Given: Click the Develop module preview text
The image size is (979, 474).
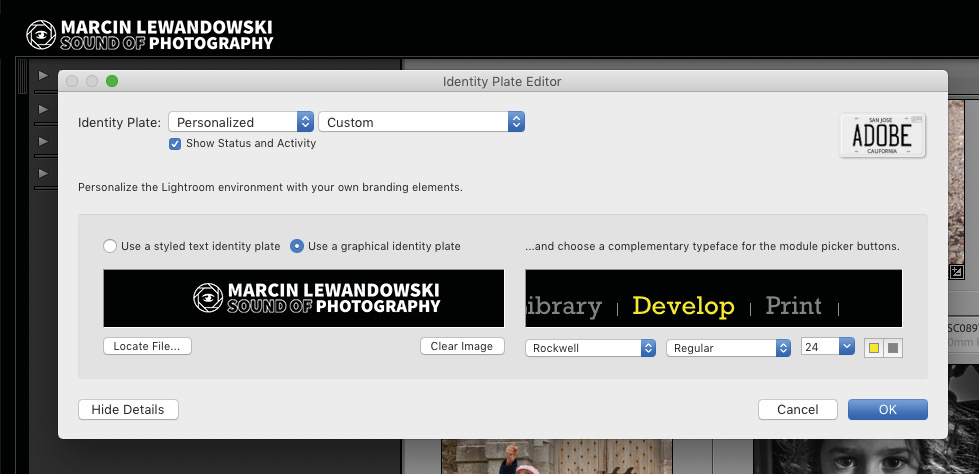Looking at the screenshot, I should pos(683,306).
